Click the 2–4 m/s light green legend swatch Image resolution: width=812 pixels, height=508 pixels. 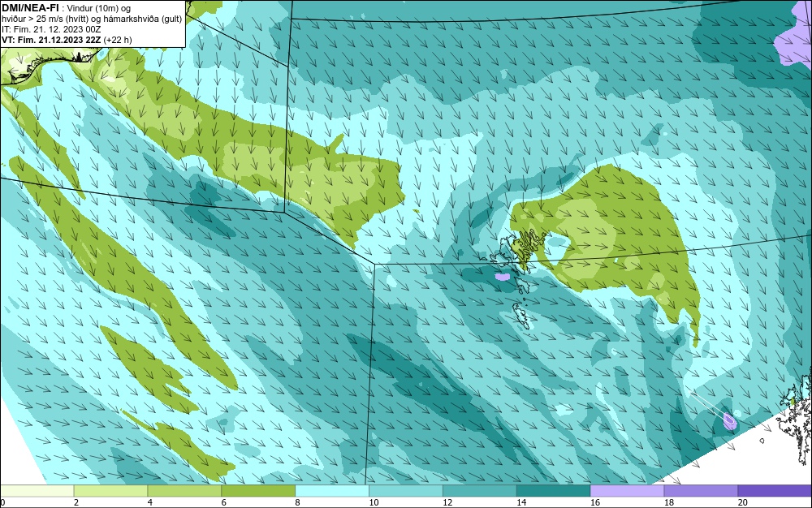point(110,490)
